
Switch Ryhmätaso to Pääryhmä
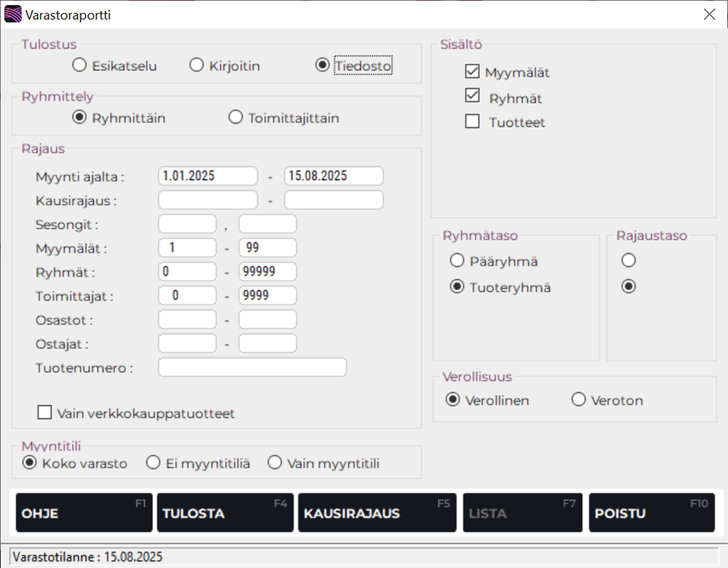pyautogui.click(x=458, y=260)
